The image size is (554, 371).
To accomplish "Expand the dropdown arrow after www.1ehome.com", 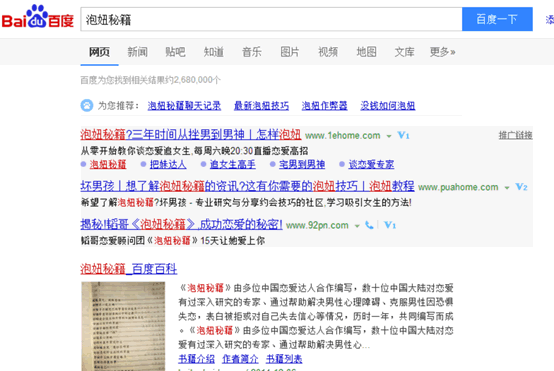I will [x=389, y=136].
